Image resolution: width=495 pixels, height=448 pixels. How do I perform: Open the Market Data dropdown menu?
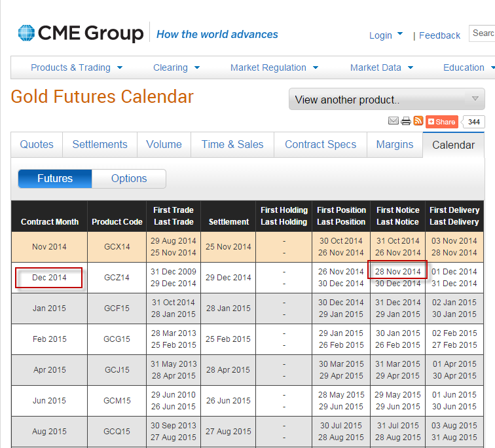pos(381,67)
